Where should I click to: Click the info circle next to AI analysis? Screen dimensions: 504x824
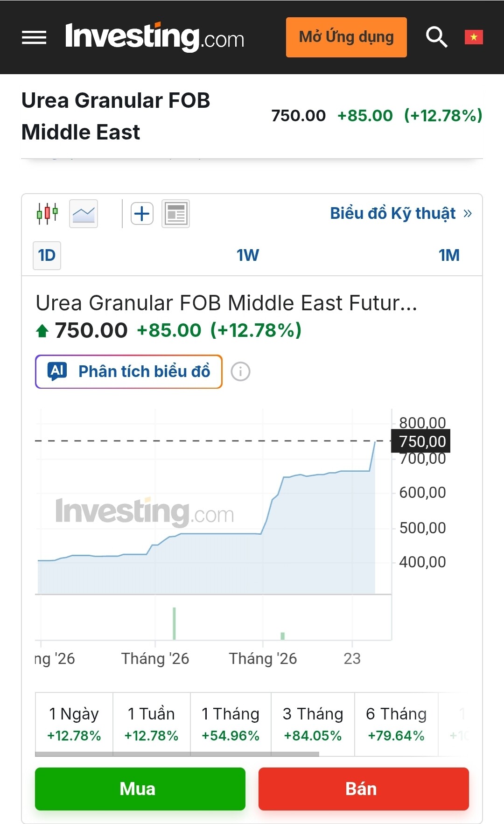[x=241, y=372]
